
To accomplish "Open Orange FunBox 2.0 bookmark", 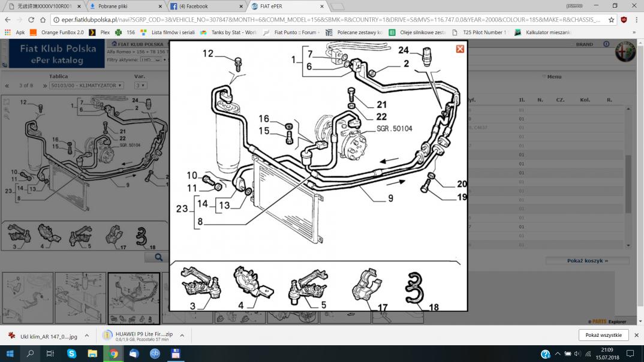I will [57, 32].
